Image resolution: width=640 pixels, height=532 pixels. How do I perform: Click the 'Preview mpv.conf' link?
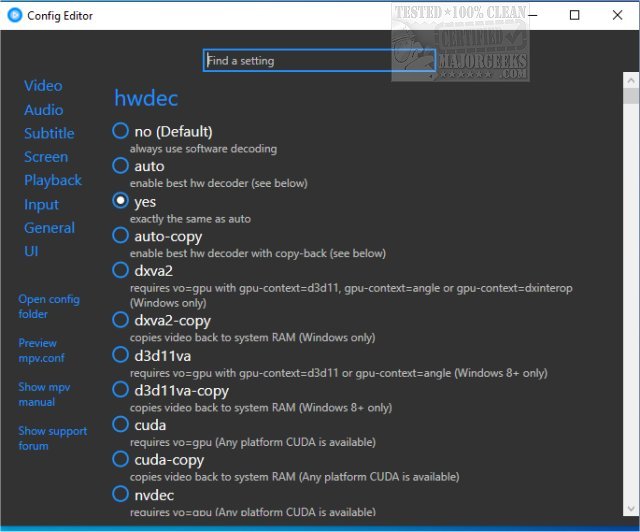click(41, 350)
